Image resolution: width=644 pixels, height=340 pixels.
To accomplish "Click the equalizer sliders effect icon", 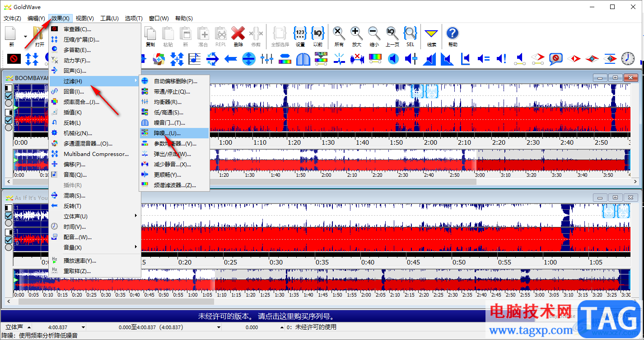I will [x=267, y=59].
